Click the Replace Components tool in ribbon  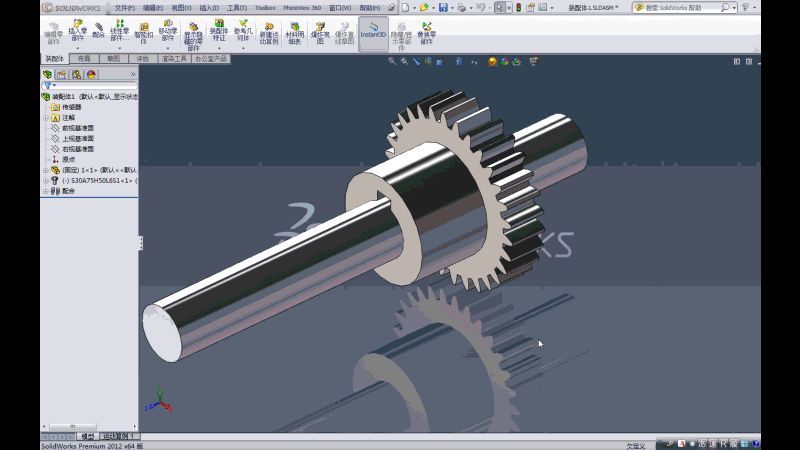[427, 34]
